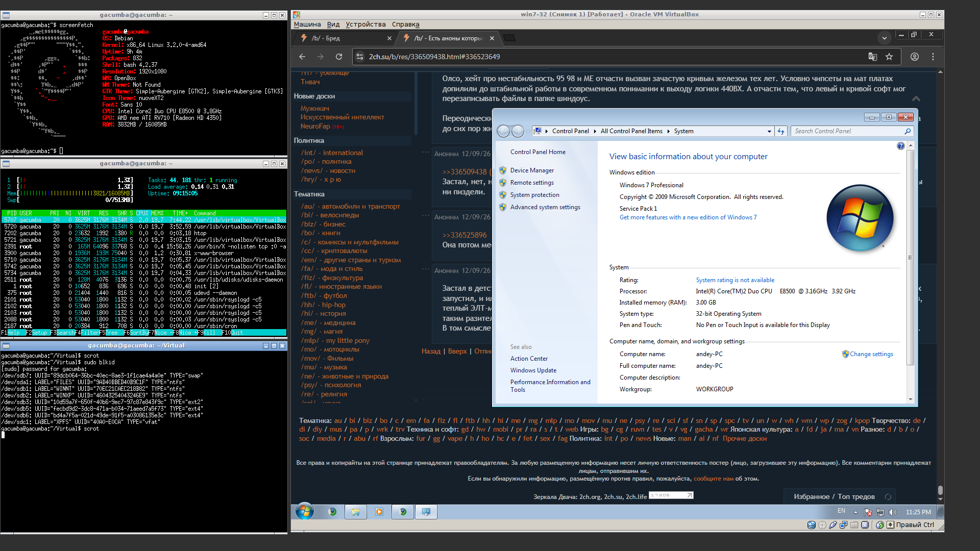Open the Chrome three-dot menu
Viewport: 980px width, 551px height.
click(x=933, y=57)
